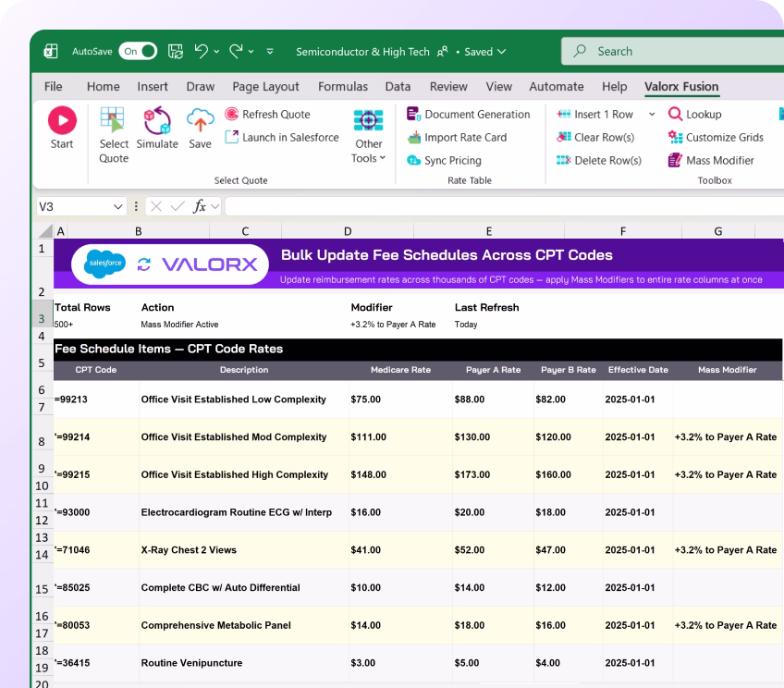Click the Simulate cube icon

pos(157,120)
